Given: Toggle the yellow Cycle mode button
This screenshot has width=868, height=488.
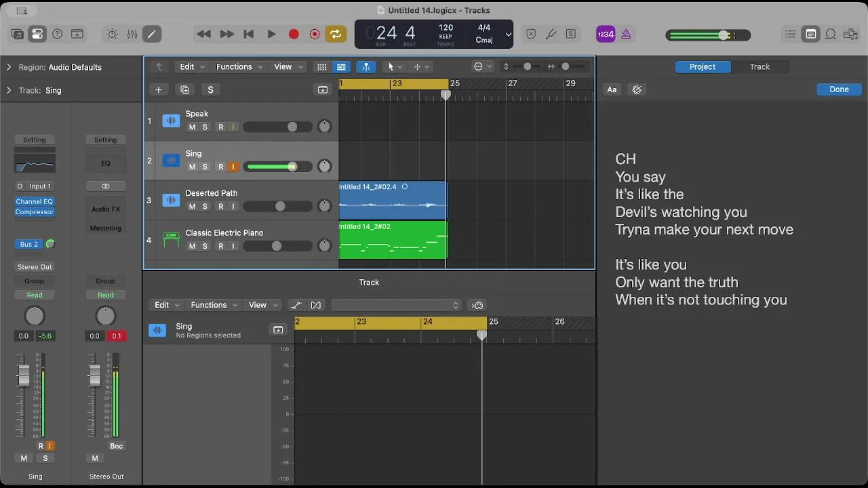Looking at the screenshot, I should (x=335, y=34).
